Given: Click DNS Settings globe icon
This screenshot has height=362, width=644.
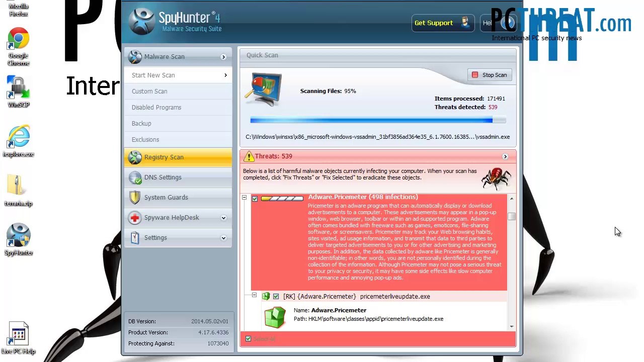Looking at the screenshot, I should [x=135, y=177].
